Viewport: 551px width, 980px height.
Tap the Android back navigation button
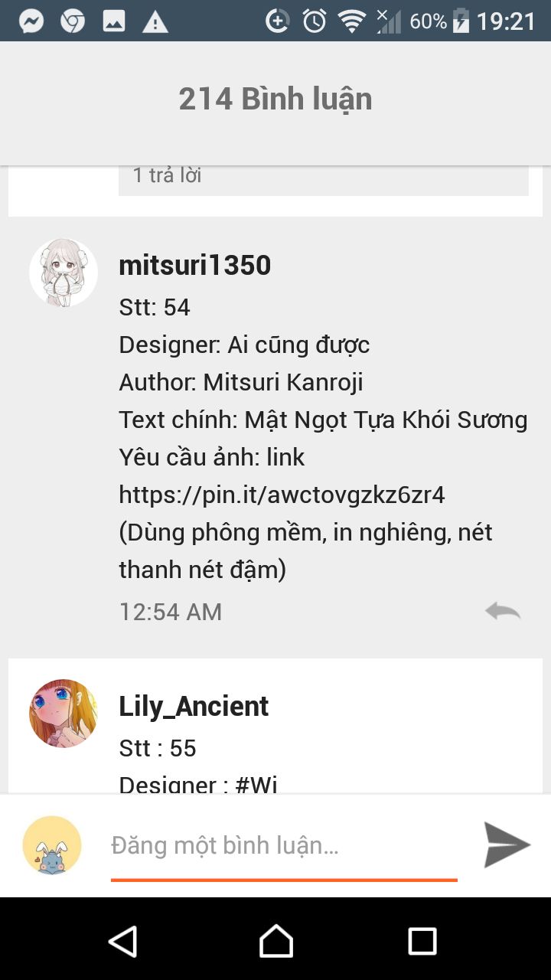point(122,941)
